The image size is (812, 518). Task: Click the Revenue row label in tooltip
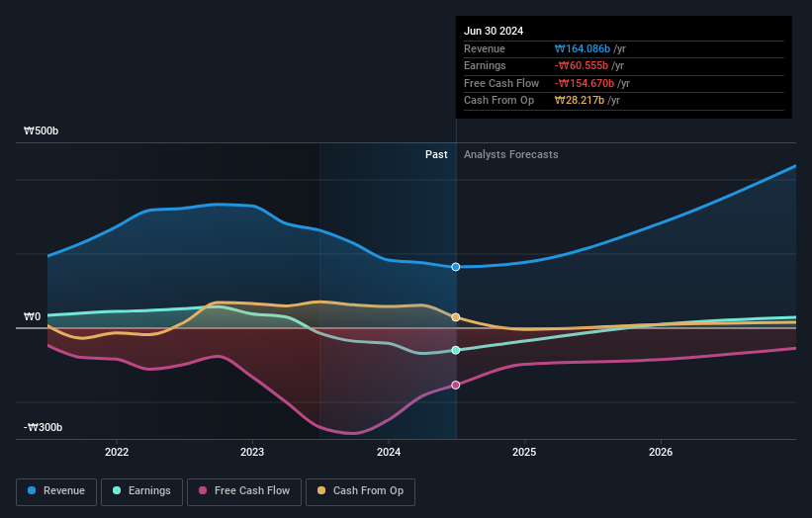[x=485, y=48]
